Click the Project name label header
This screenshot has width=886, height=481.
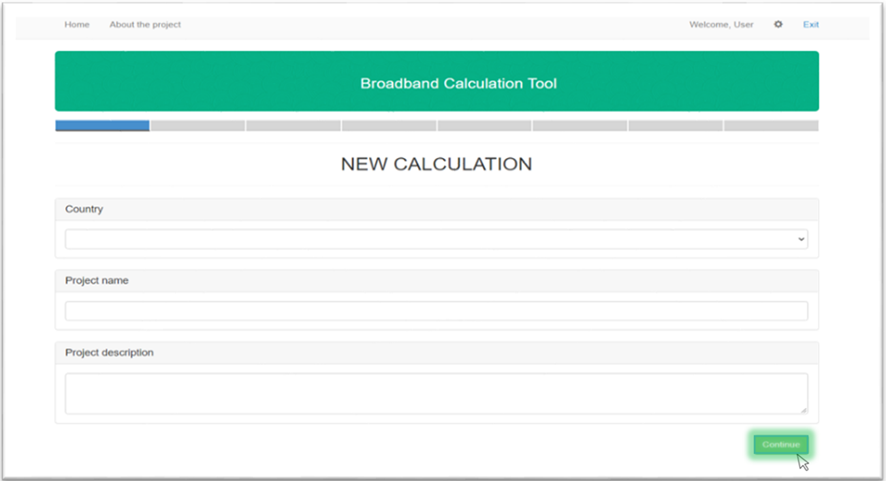click(96, 281)
